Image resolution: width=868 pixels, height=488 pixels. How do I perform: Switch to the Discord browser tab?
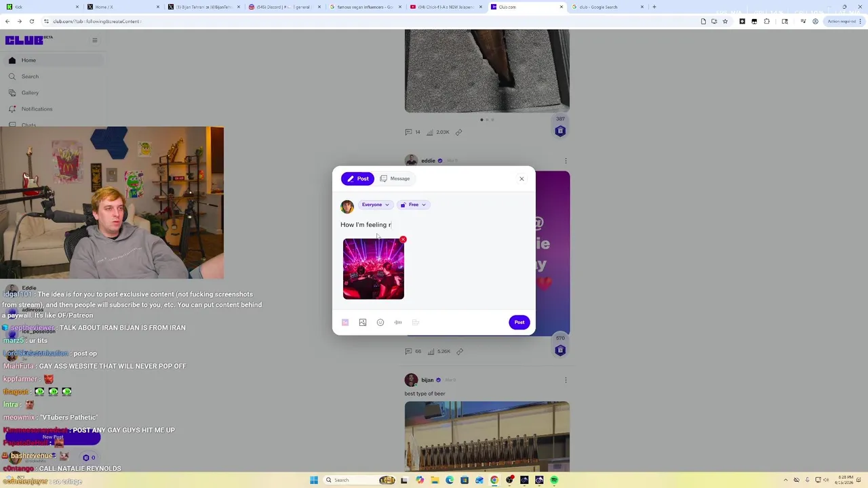click(x=285, y=7)
